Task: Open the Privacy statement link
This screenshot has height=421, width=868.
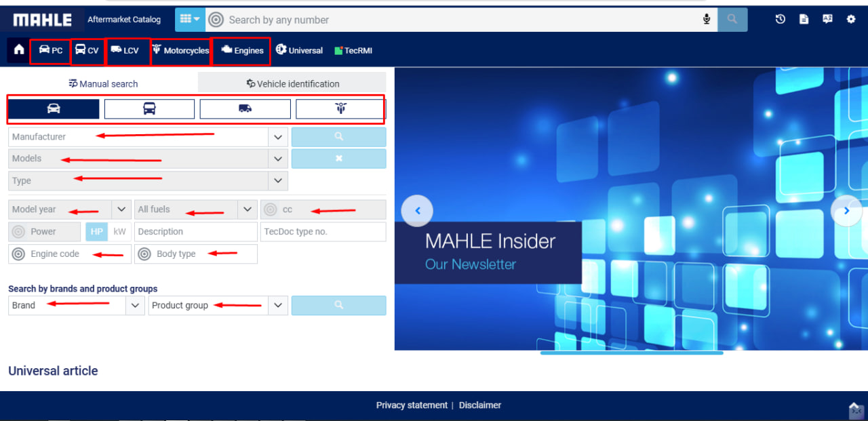Action: click(x=412, y=405)
